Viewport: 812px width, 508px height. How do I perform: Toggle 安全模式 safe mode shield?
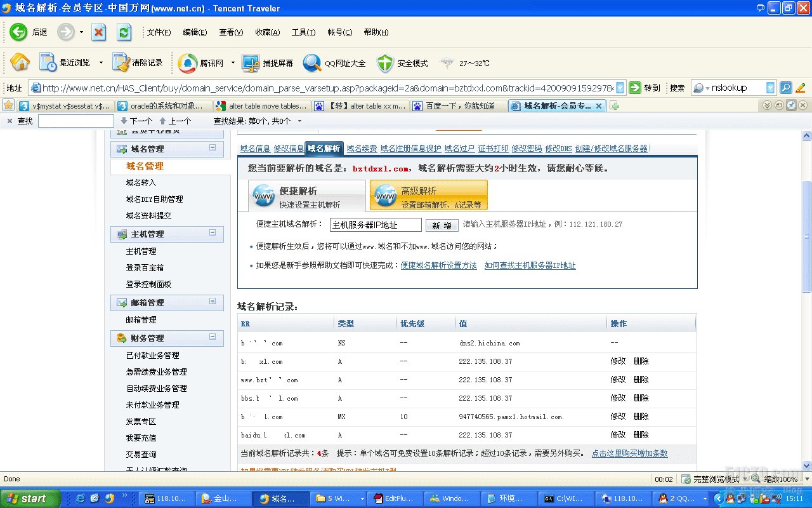[x=402, y=63]
